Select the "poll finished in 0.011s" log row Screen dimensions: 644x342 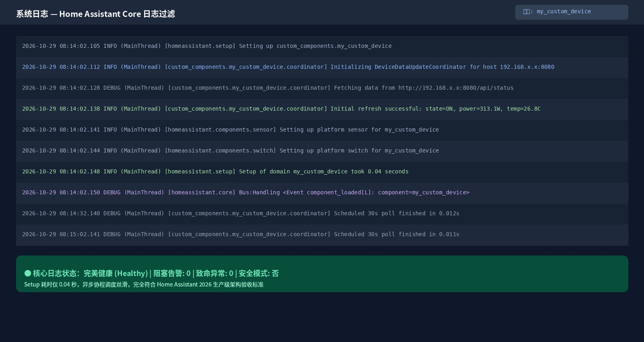tap(322, 235)
